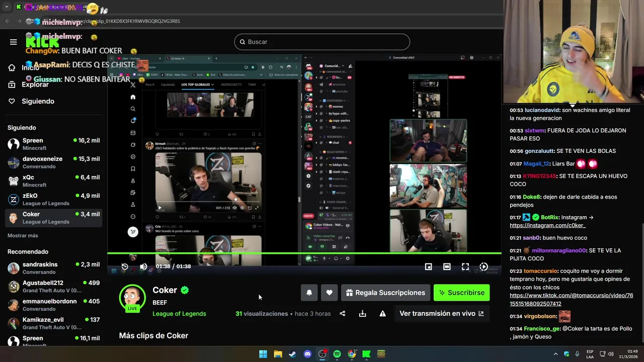Image resolution: width=644 pixels, height=362 pixels.
Task: Select Coker channel in followed list
Action: [53, 218]
